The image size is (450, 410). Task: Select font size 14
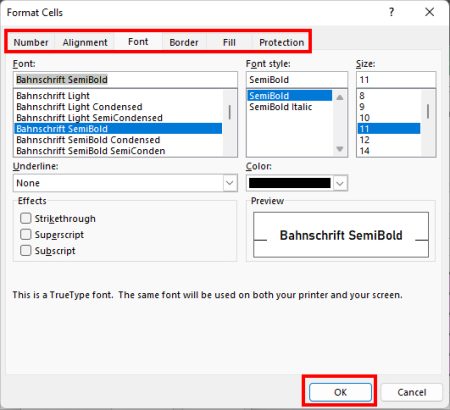click(364, 151)
